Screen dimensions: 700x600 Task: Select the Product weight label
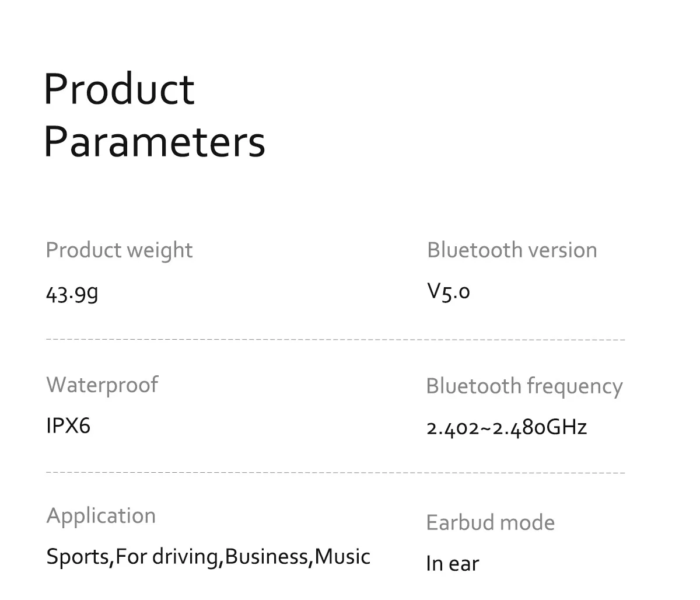119,250
